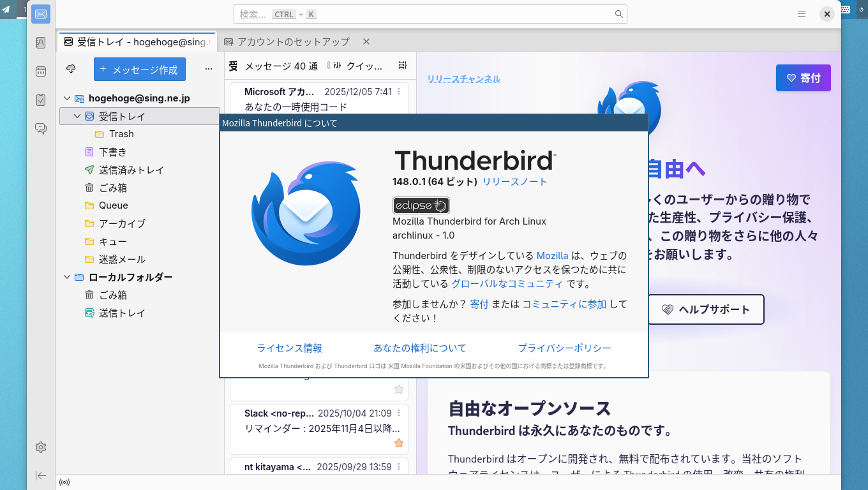Image resolution: width=868 pixels, height=490 pixels.
Task: Open the Thunderbird app menu (hamburger)
Action: pos(801,14)
